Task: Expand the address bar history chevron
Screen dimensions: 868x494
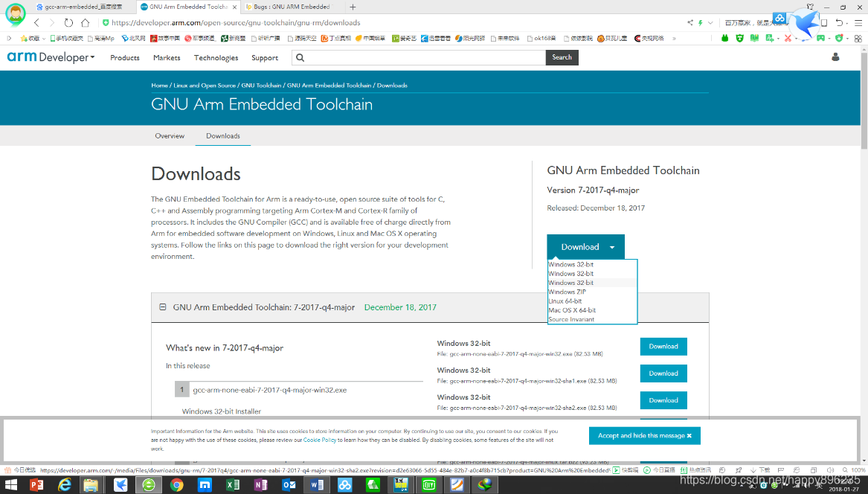Action: pyautogui.click(x=710, y=23)
